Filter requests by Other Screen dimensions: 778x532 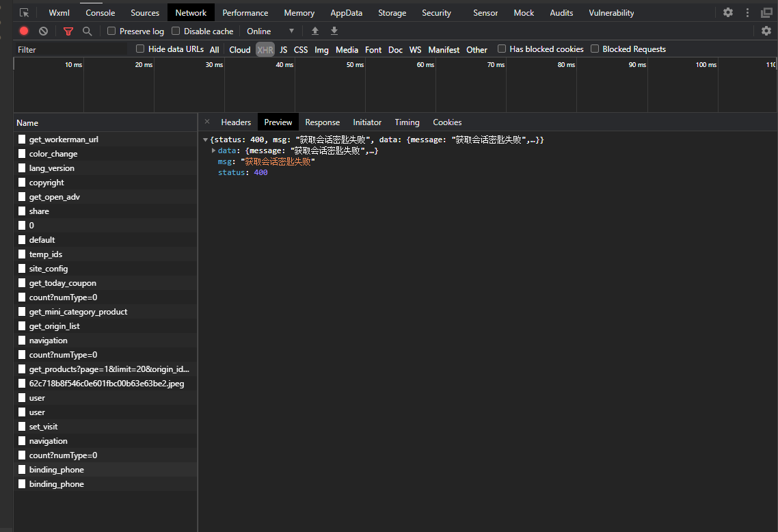pyautogui.click(x=477, y=50)
